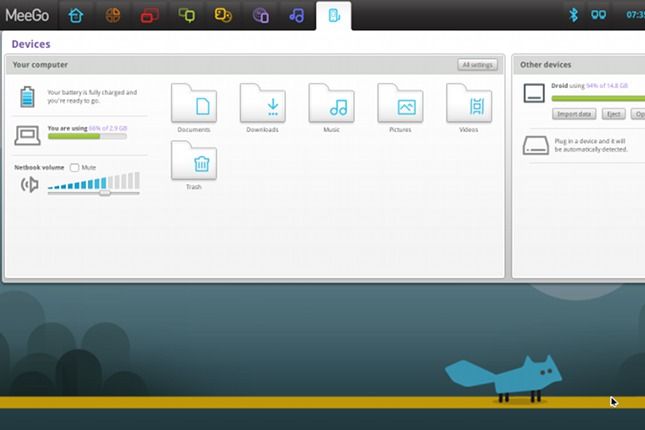
Task: Open the Trash folder
Action: coord(194,162)
